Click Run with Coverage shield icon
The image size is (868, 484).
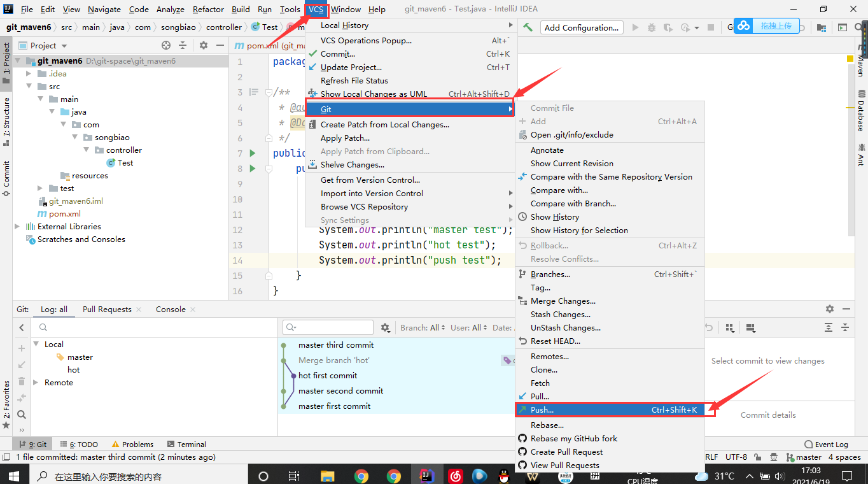click(x=667, y=27)
